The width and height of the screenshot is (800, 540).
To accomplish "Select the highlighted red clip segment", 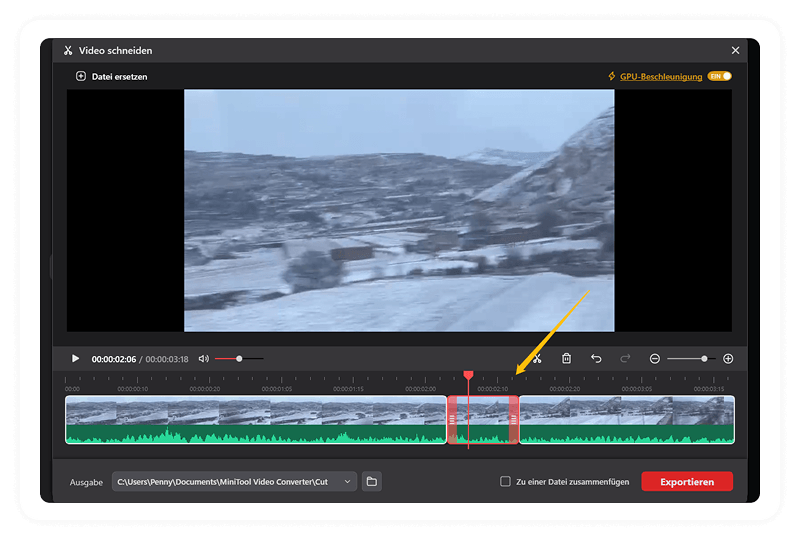I will (483, 420).
